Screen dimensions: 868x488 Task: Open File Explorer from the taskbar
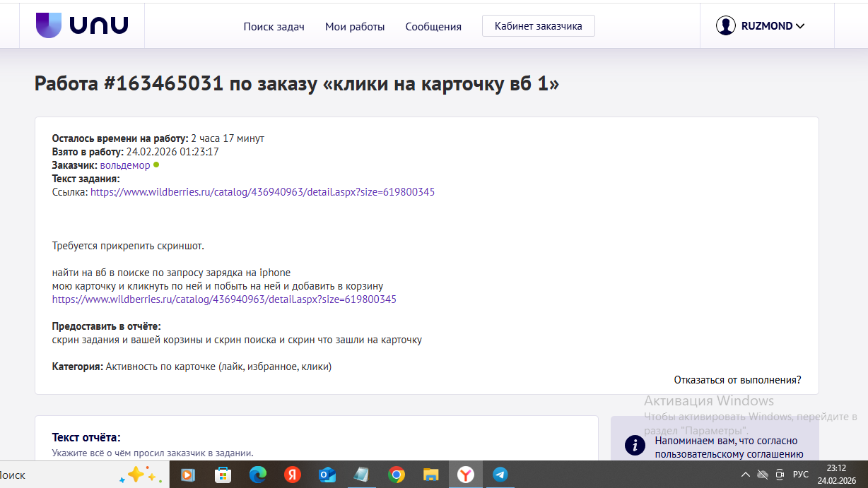tap(431, 475)
